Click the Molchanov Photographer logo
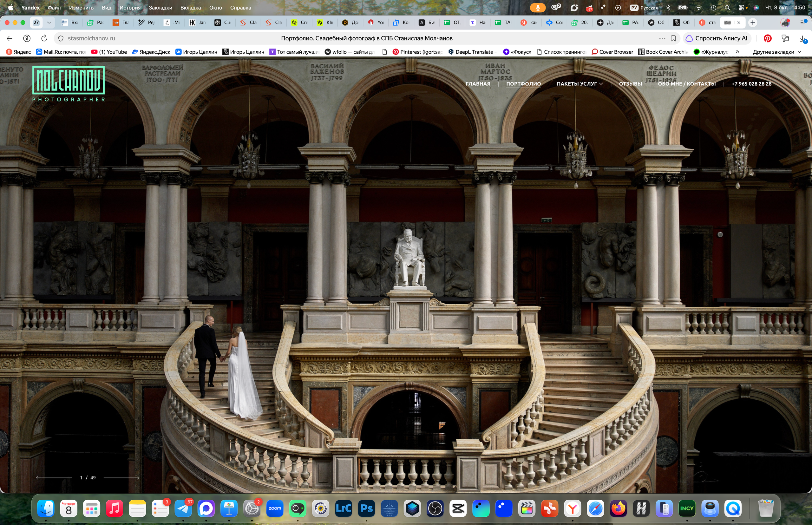Viewport: 812px width, 525px height. [x=69, y=84]
